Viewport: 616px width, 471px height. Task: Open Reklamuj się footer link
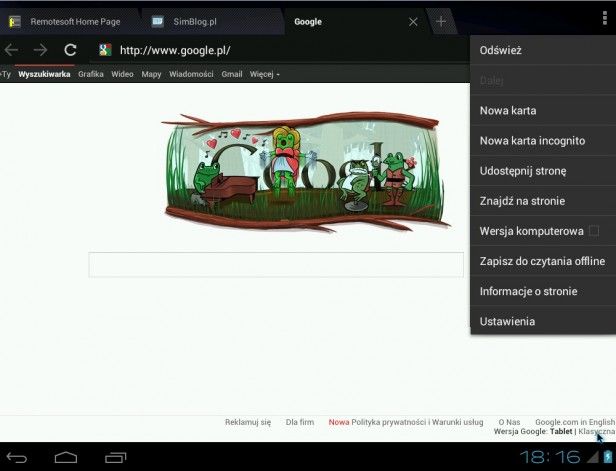[248, 422]
